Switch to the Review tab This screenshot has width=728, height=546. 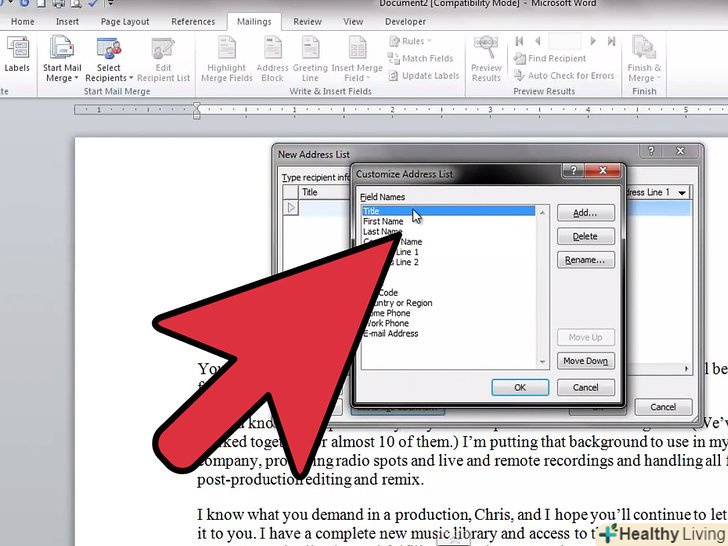coord(307,22)
